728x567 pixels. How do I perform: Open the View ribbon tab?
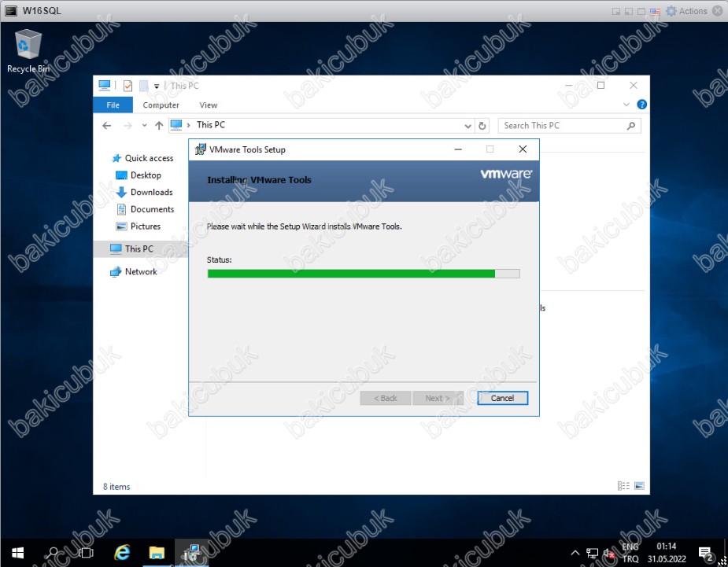(208, 105)
